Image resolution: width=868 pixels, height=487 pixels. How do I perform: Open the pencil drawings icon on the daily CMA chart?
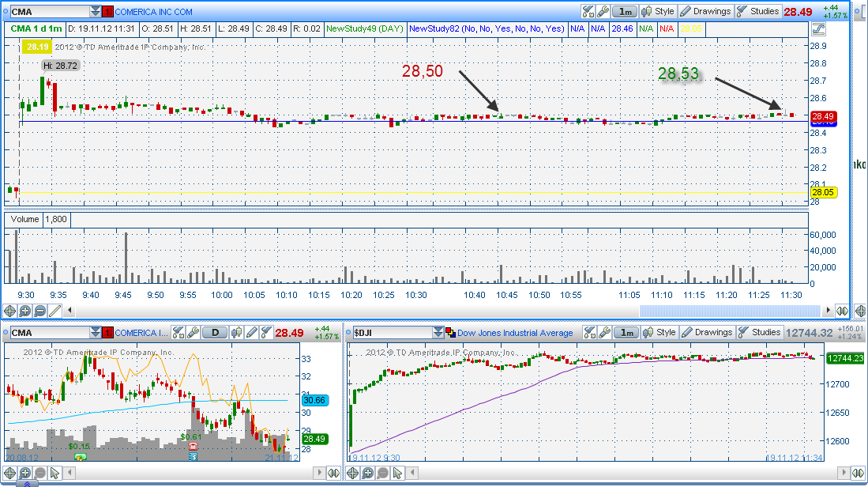[252, 332]
